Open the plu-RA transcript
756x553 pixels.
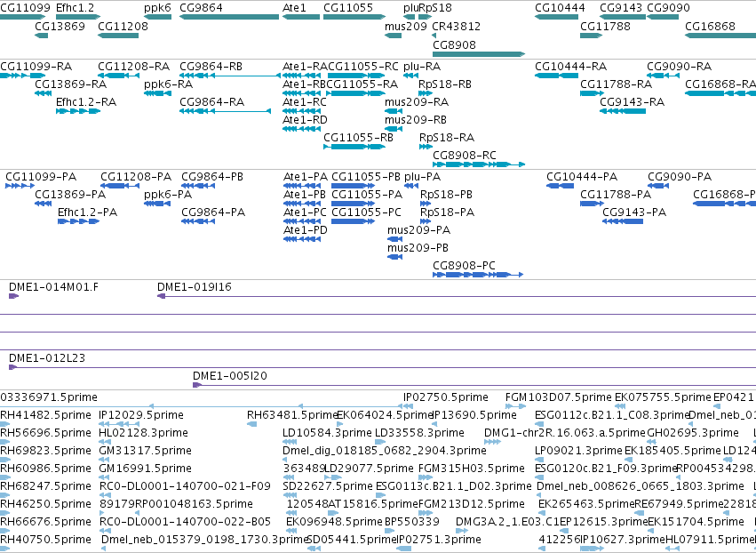tap(410, 76)
